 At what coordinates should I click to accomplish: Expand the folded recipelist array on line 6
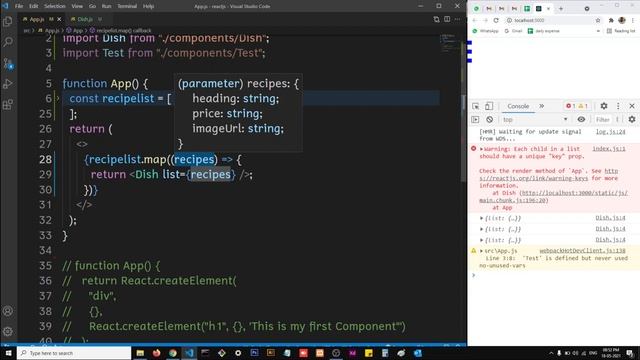pos(58,98)
